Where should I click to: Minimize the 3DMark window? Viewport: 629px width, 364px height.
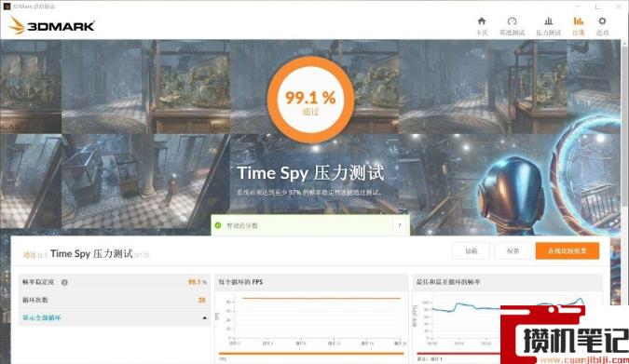pyautogui.click(x=578, y=6)
